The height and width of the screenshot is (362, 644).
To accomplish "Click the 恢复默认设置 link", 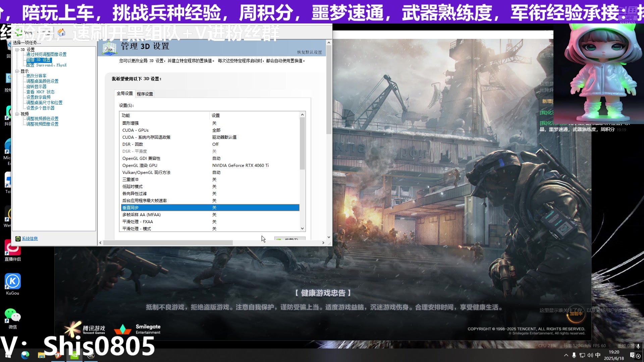I will 309,52.
